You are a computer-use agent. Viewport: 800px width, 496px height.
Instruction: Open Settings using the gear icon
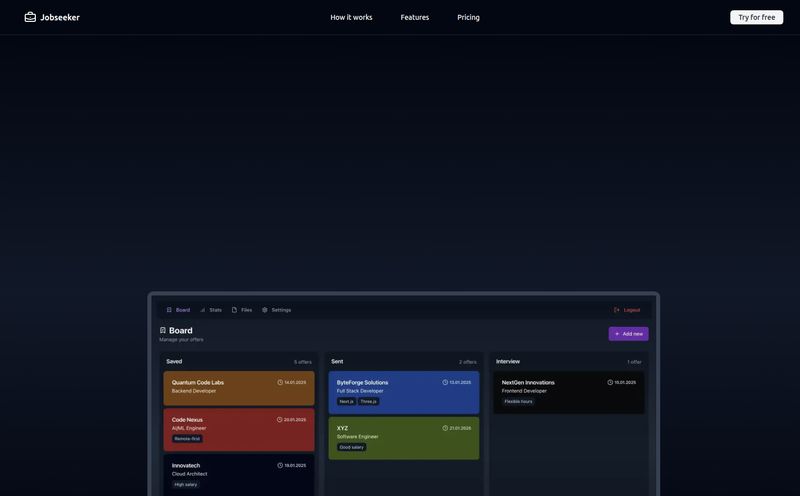[265, 310]
